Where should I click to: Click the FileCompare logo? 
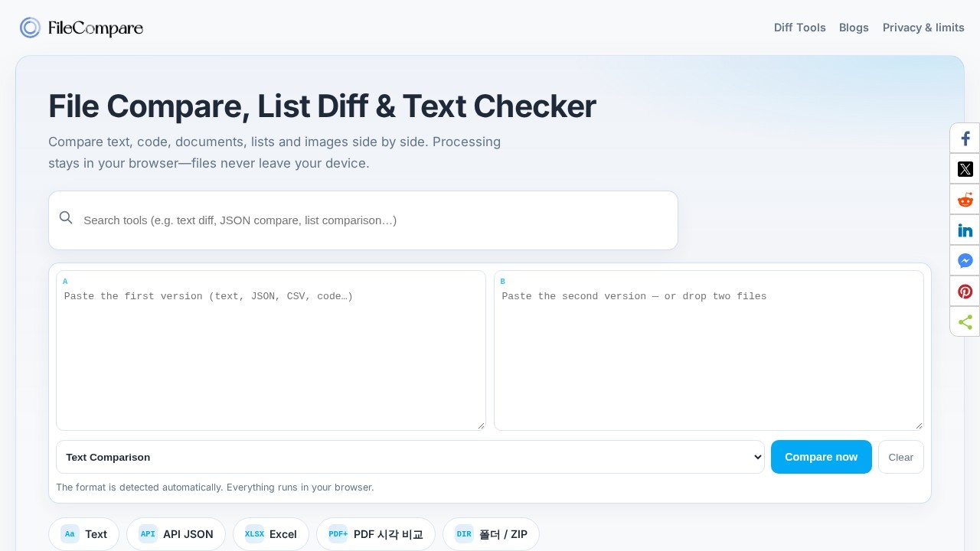[x=81, y=28]
